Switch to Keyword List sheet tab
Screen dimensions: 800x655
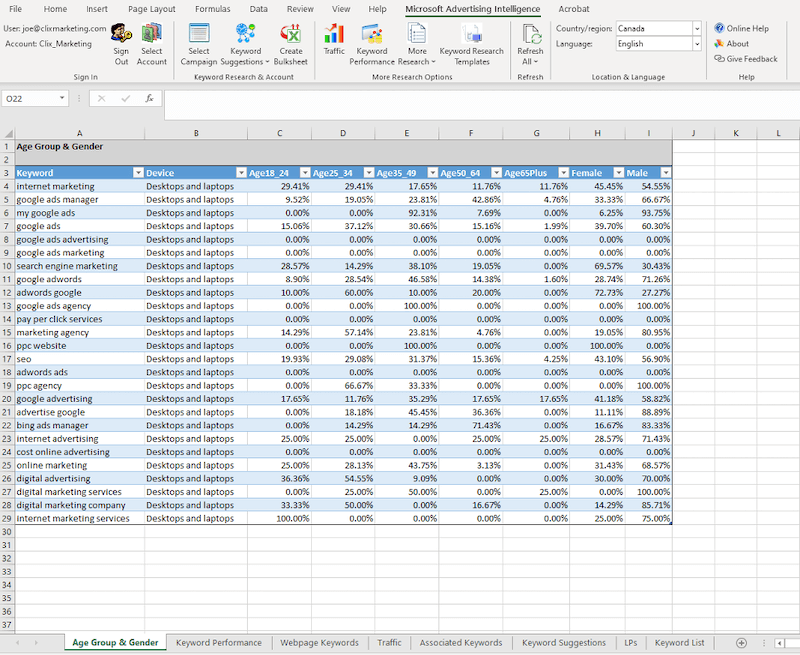(x=680, y=643)
